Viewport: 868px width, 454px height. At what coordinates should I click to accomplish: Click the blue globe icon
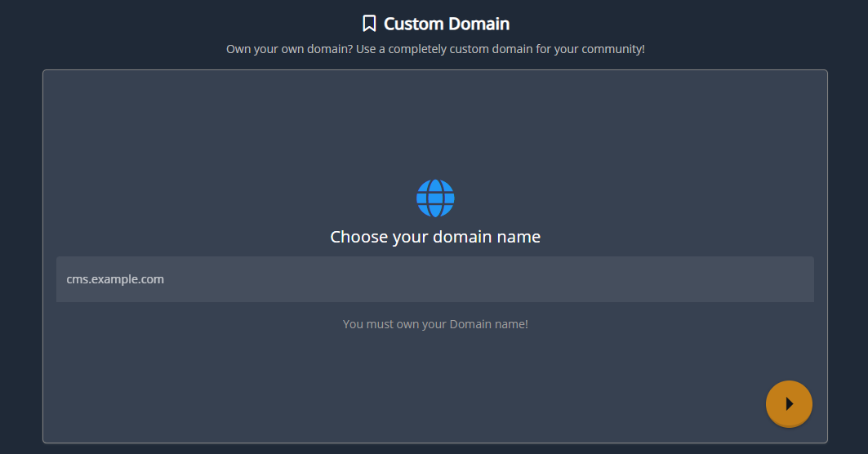click(435, 198)
